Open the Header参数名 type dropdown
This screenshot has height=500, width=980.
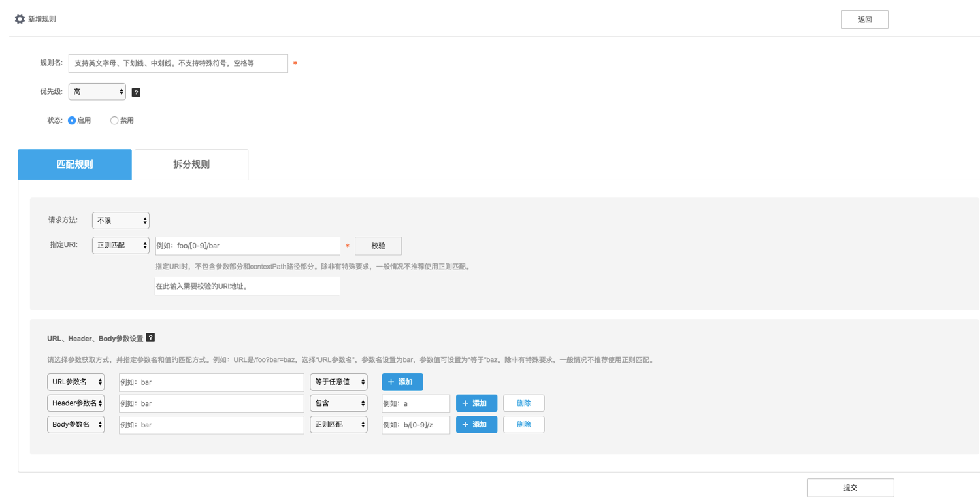pos(76,403)
